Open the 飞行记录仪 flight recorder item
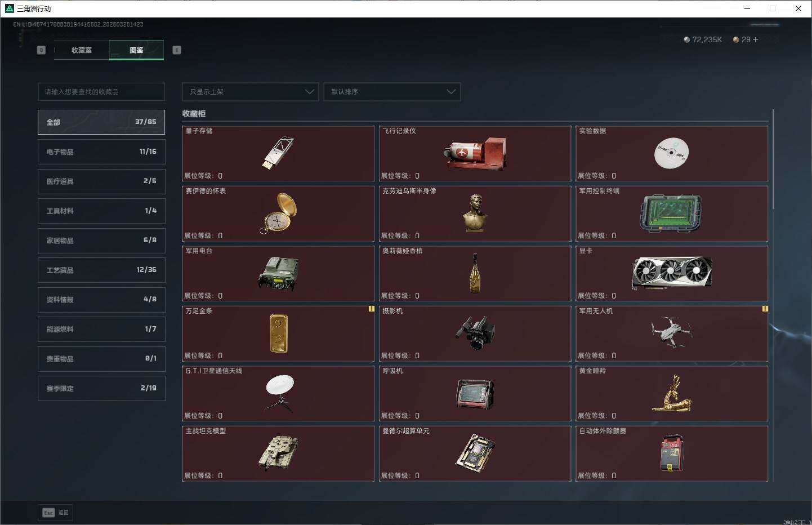This screenshot has width=812, height=525. pos(475,153)
